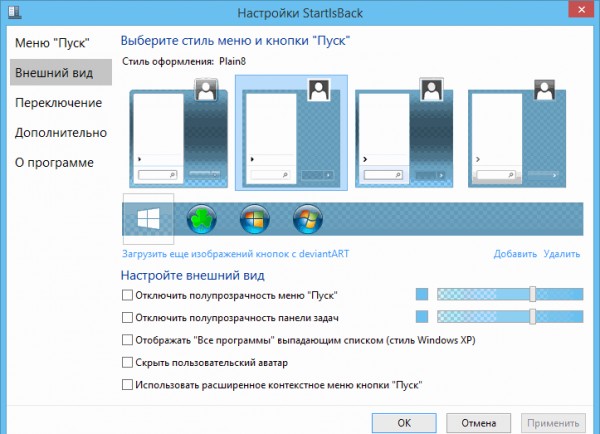Click the taskbar transparency slider

pyautogui.click(x=510, y=317)
